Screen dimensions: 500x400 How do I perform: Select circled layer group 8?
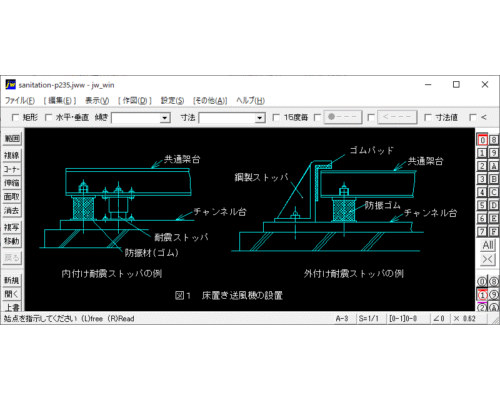[x=494, y=281]
